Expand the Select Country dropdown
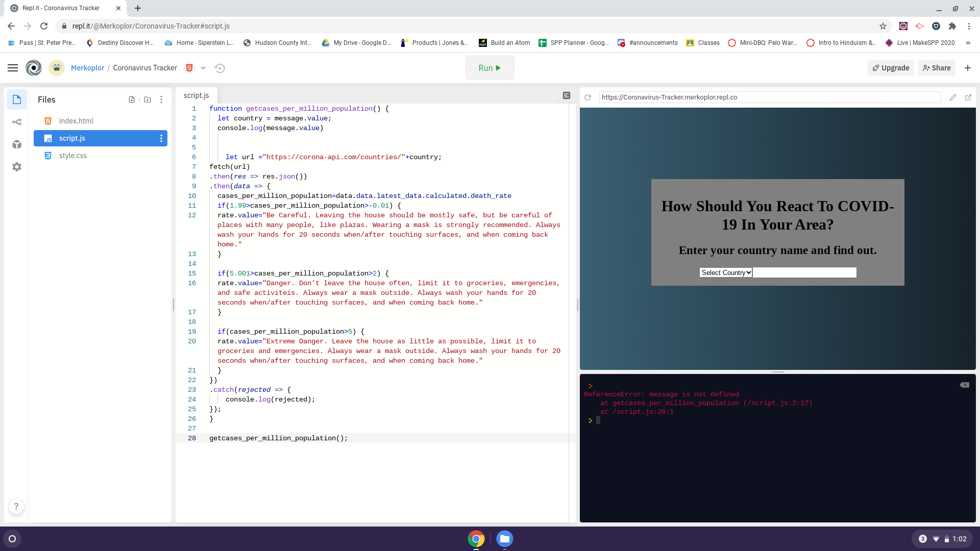The image size is (980, 551). tap(726, 272)
